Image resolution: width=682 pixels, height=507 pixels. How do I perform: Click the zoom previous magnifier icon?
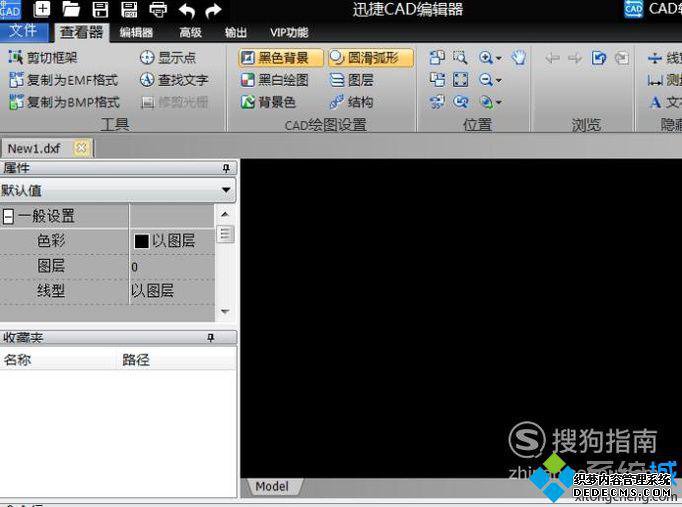[x=461, y=102]
